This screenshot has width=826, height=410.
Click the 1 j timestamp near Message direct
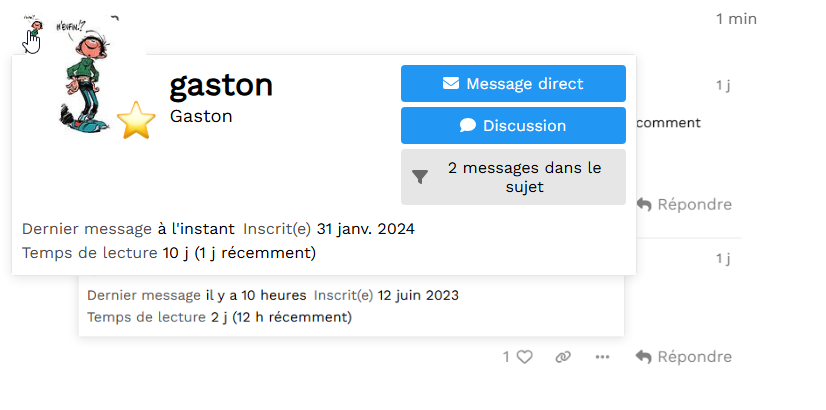[723, 85]
